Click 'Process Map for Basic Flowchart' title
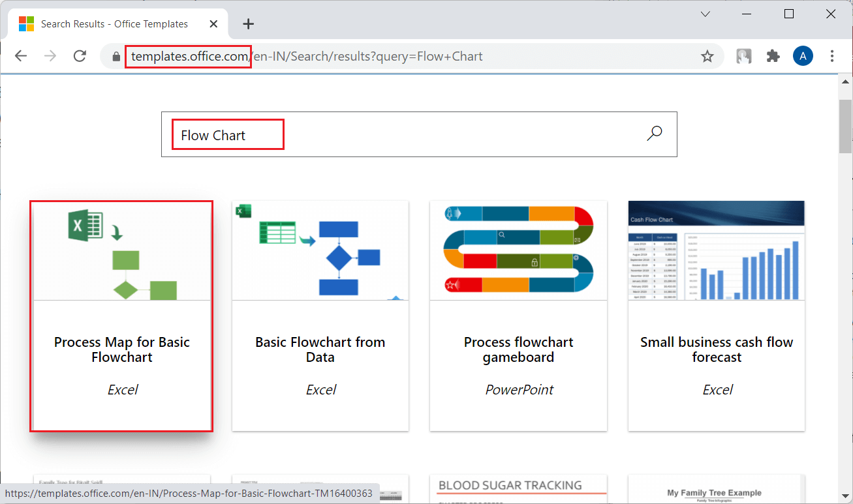Viewport: 853px width, 504px height. coord(122,349)
